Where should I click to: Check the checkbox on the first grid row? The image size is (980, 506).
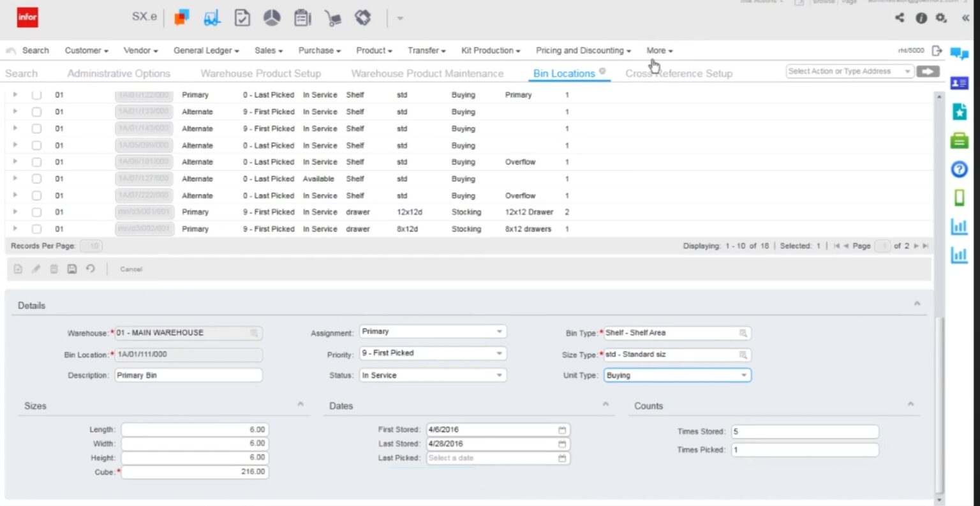pos(36,94)
